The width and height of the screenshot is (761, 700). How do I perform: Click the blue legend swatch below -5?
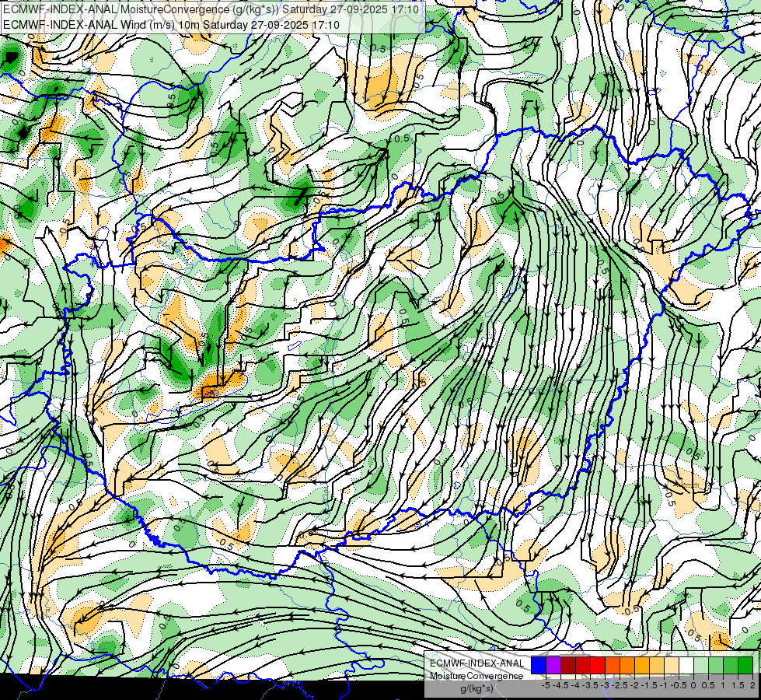coord(539,665)
